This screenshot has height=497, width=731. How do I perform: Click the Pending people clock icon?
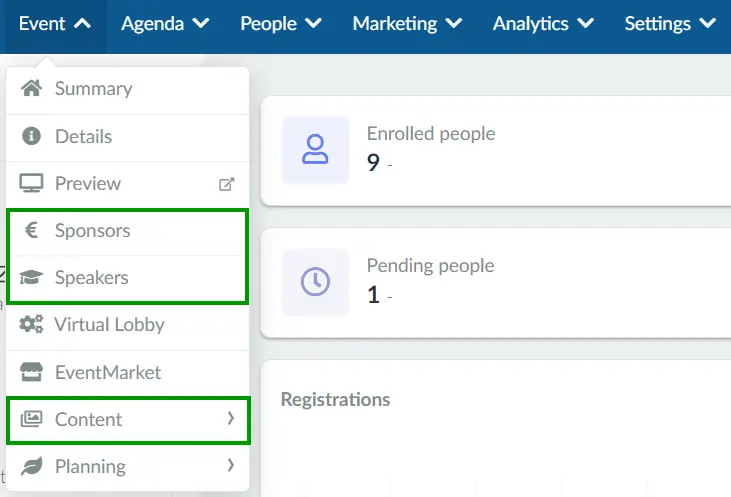click(315, 282)
